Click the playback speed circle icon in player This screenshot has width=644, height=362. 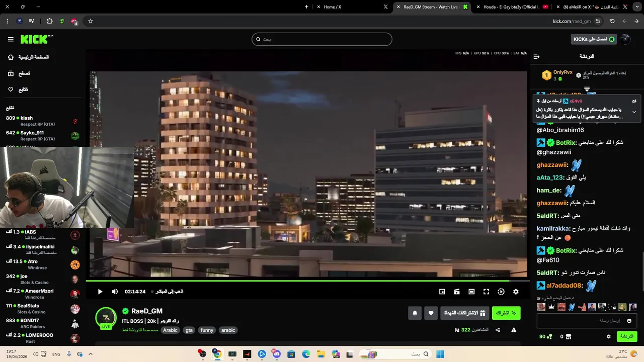[x=501, y=292]
